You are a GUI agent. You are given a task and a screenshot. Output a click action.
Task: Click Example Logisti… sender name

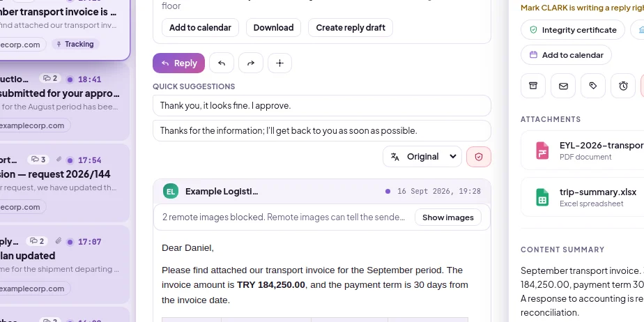point(222,192)
